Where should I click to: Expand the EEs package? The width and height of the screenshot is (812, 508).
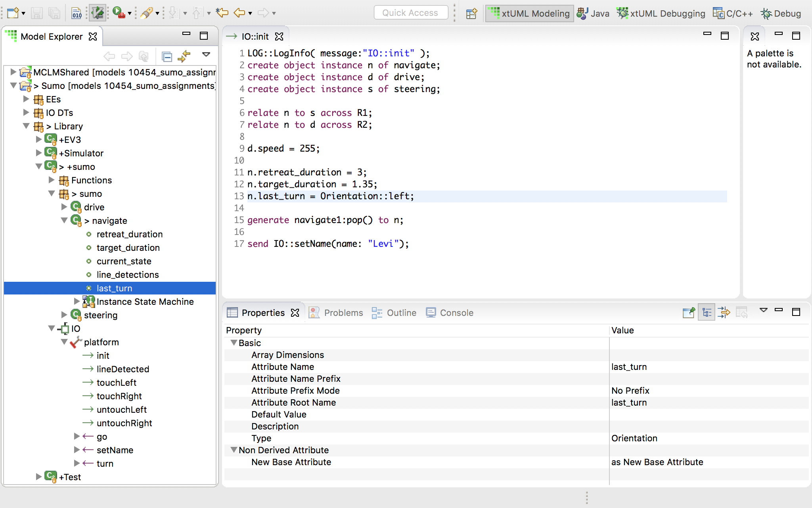click(26, 99)
